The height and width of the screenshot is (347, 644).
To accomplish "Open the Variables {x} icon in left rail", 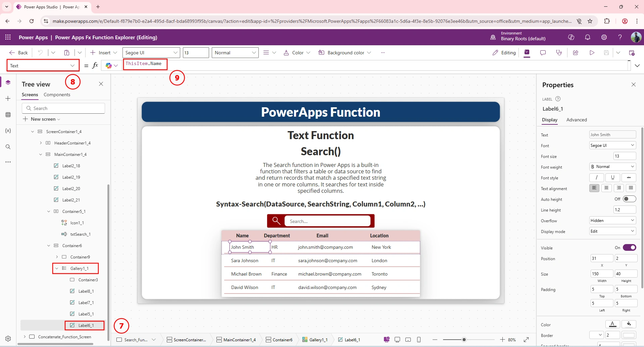I will pyautogui.click(x=8, y=131).
